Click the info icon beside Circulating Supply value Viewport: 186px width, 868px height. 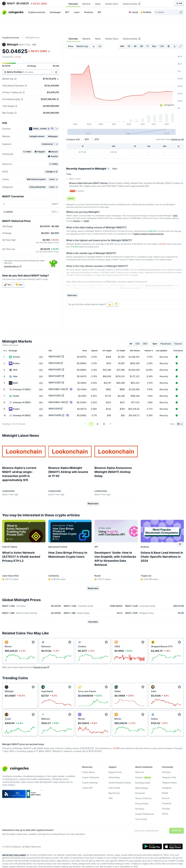tap(58, 99)
